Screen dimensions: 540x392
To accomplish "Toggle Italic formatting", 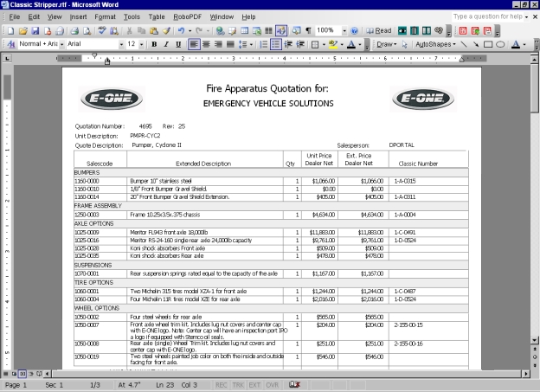I will click(x=166, y=44).
